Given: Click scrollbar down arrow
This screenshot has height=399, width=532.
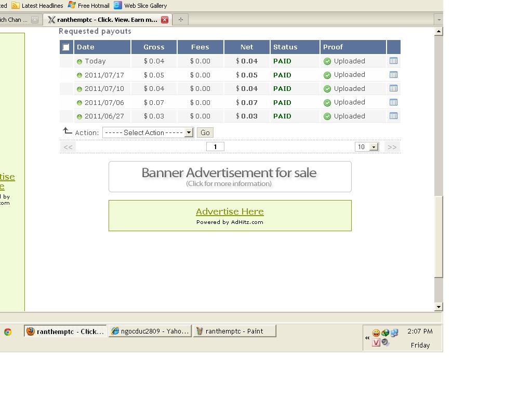Looking at the screenshot, I should tap(438, 307).
